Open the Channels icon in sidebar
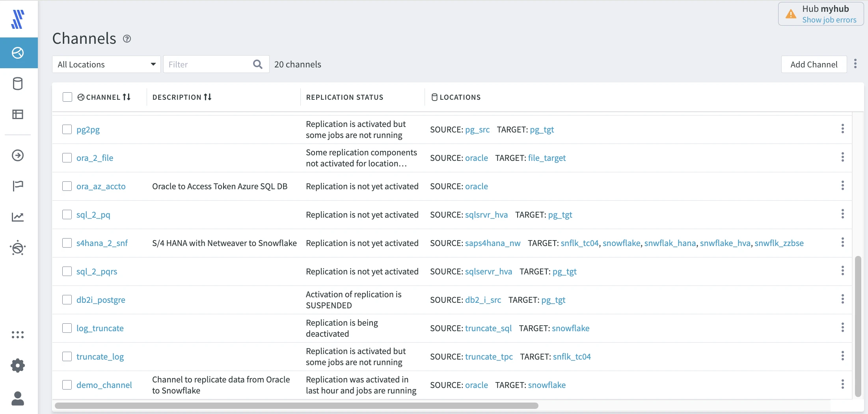Image resolution: width=868 pixels, height=414 pixels. tap(18, 53)
